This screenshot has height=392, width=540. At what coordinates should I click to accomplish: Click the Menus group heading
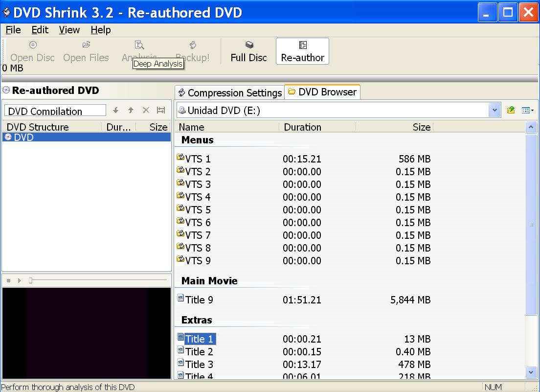(x=197, y=140)
